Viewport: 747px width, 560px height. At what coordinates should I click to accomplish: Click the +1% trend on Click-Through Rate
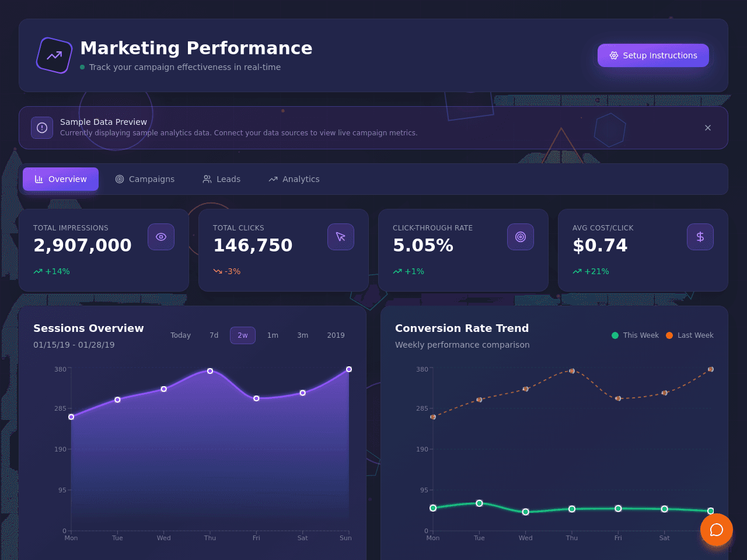[409, 271]
